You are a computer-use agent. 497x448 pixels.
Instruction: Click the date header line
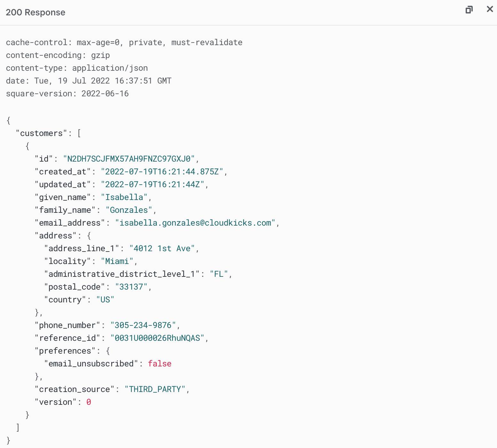[89, 81]
